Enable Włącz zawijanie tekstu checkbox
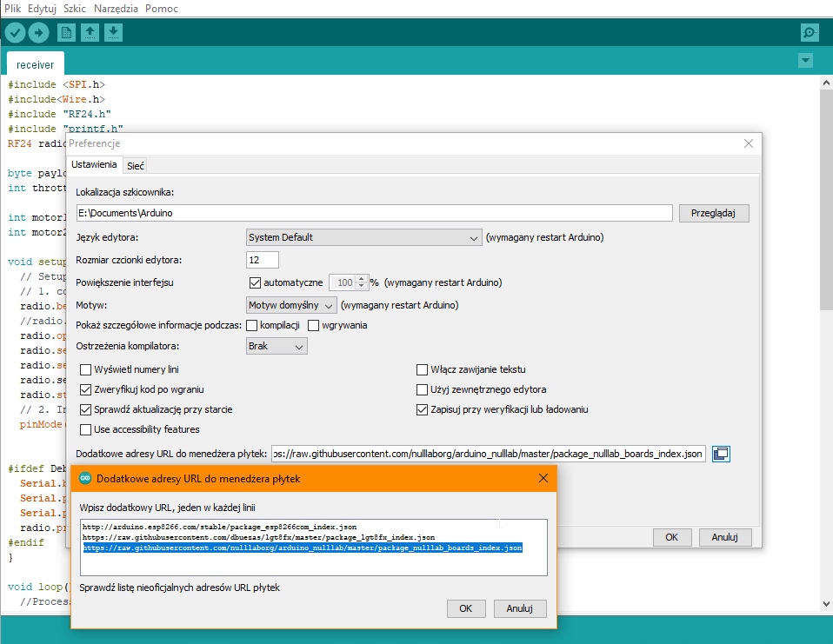 (422, 369)
